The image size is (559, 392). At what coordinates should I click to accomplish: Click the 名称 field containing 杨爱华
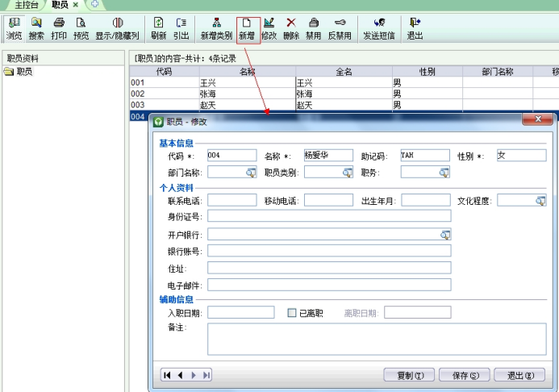(x=328, y=156)
